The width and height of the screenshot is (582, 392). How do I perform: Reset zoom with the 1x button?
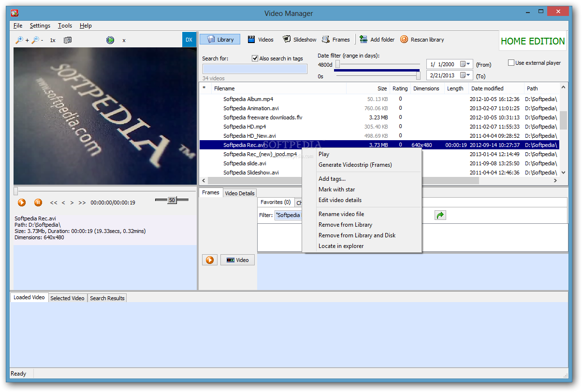click(x=53, y=40)
